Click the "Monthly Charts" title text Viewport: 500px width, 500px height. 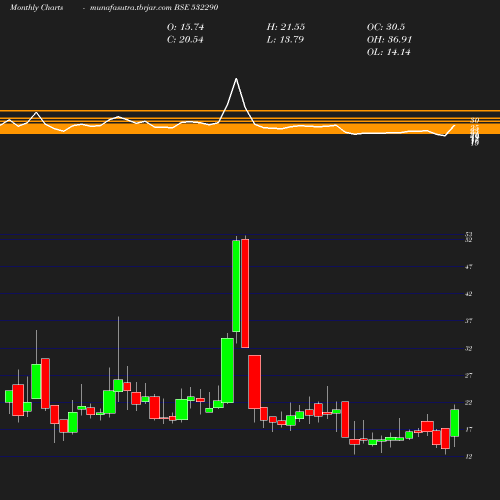point(36,7)
